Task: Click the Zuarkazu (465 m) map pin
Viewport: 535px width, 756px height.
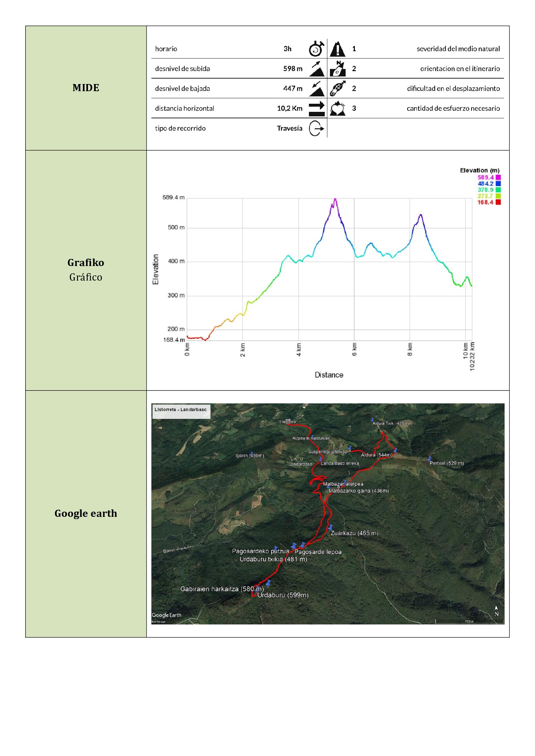Action: [x=330, y=527]
